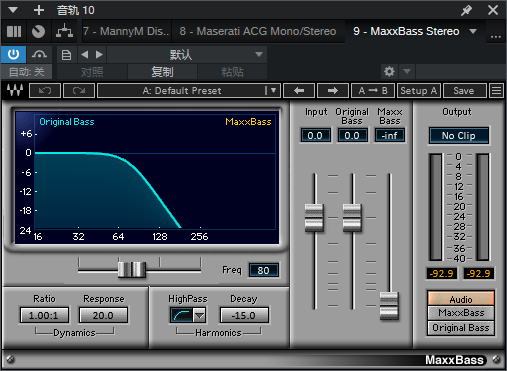This screenshot has width=507, height=371.
Task: Load next Waves preset right arrow
Action: 333,91
